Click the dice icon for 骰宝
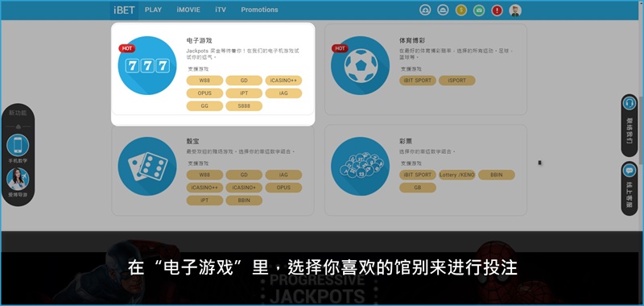This screenshot has height=306, width=644. 147,167
